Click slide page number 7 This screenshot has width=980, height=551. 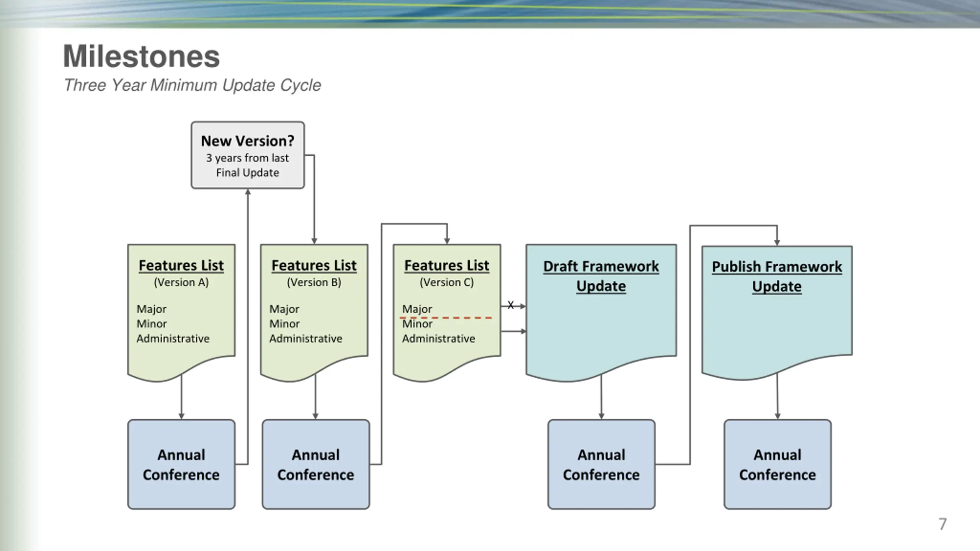point(942,524)
